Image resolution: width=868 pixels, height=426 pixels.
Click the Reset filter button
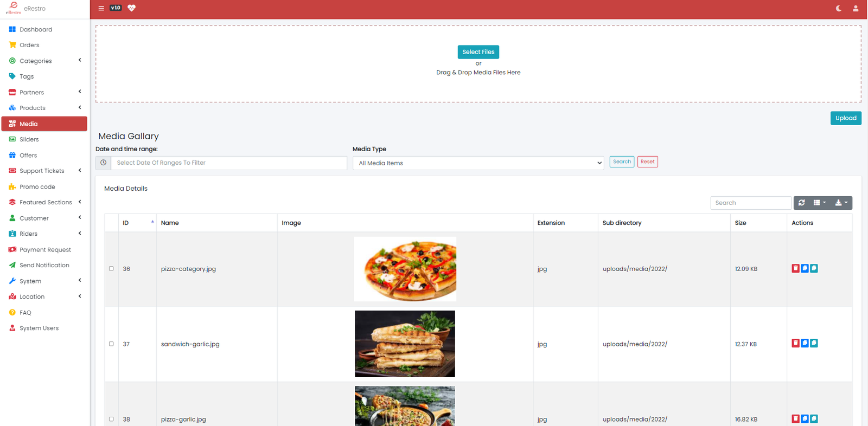click(x=647, y=162)
